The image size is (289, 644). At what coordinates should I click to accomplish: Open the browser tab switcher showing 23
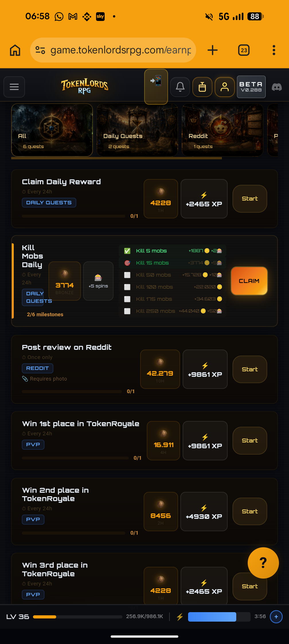click(x=244, y=50)
